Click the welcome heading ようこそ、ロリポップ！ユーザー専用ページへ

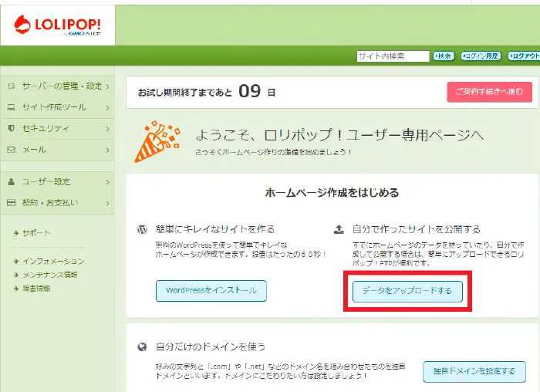pyautogui.click(x=339, y=135)
